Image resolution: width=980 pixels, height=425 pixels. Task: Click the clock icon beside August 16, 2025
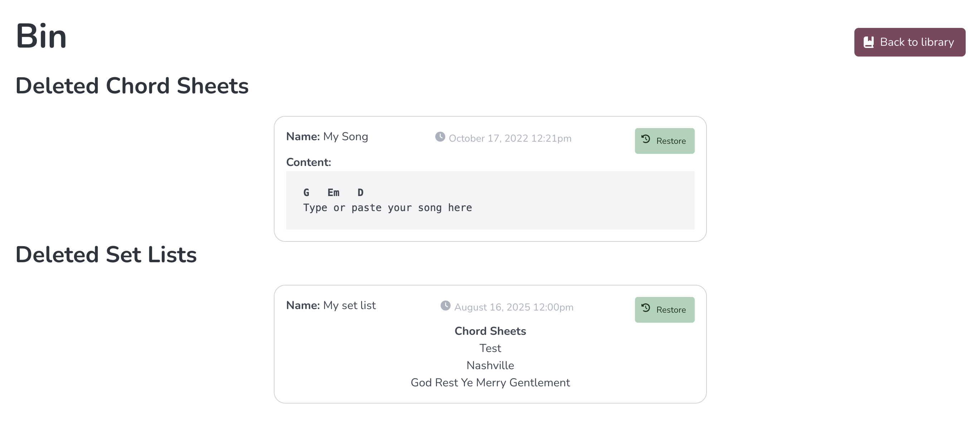pos(445,306)
